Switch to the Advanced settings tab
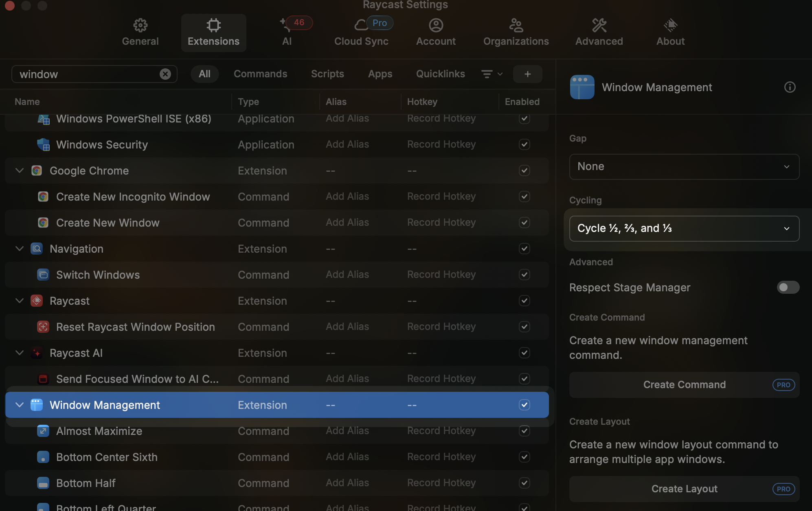Viewport: 812px width, 511px height. point(599,33)
